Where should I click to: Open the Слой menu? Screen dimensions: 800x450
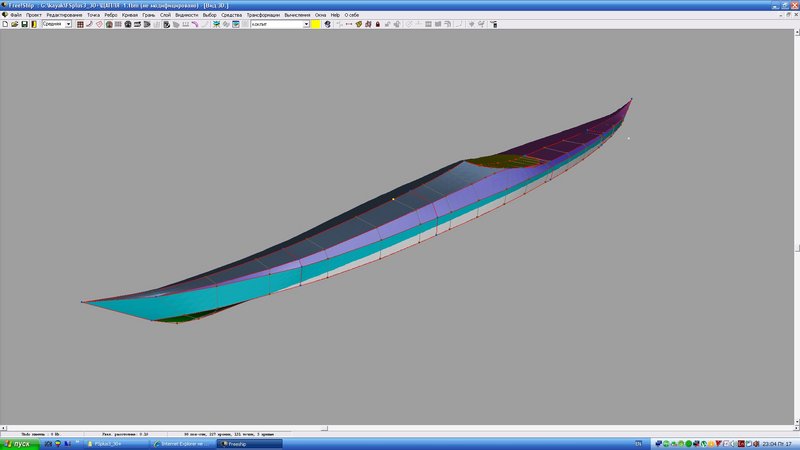click(165, 15)
